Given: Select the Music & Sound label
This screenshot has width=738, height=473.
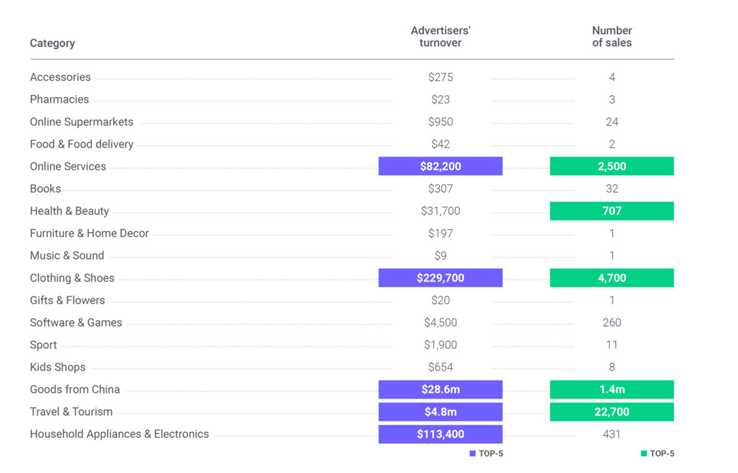Looking at the screenshot, I should click(67, 256).
